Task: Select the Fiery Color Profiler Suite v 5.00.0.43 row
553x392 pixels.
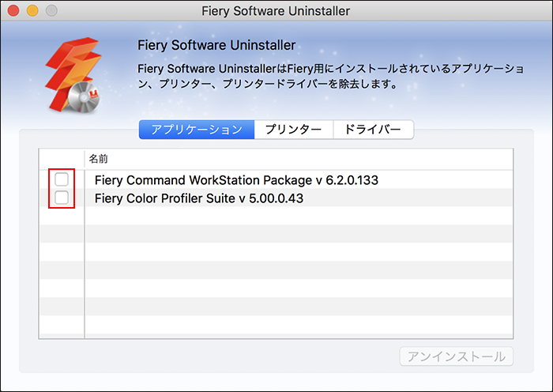Action: [276, 198]
